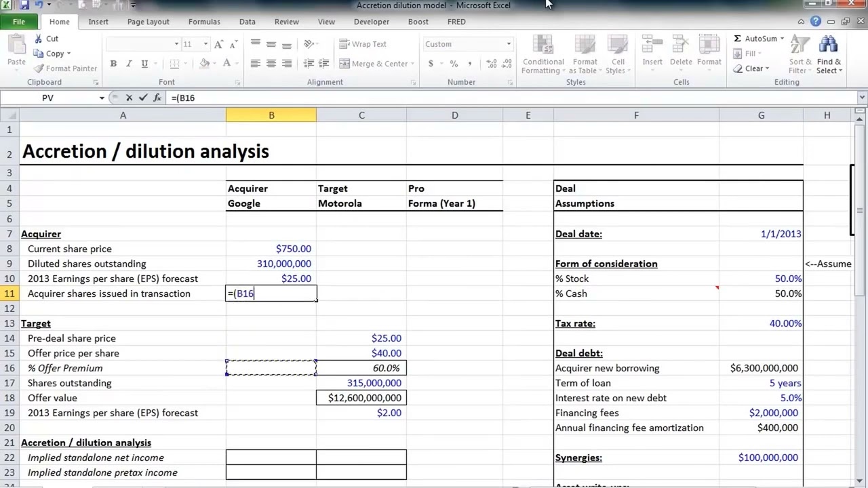Image resolution: width=868 pixels, height=488 pixels.
Task: Open the Font group dialog launcher
Action: (237, 83)
